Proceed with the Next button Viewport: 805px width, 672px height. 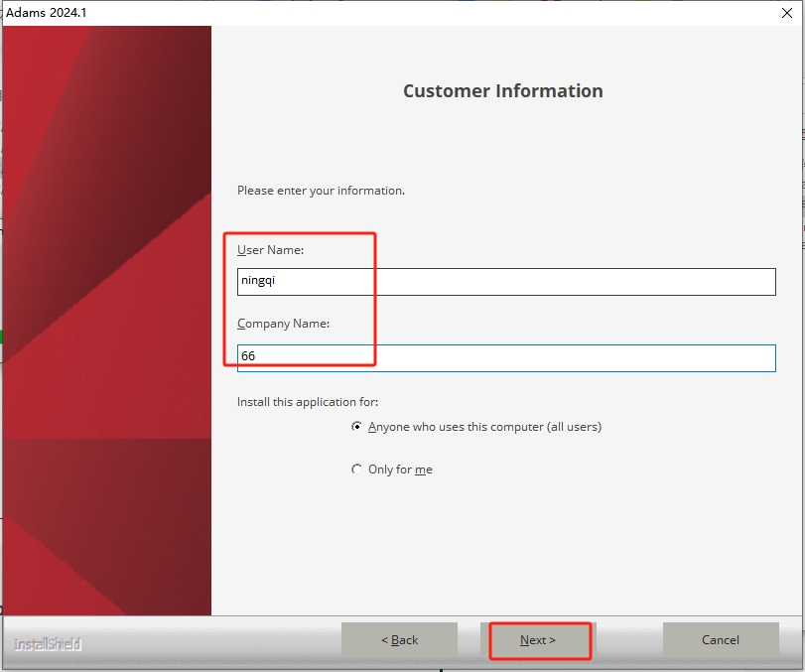[538, 639]
